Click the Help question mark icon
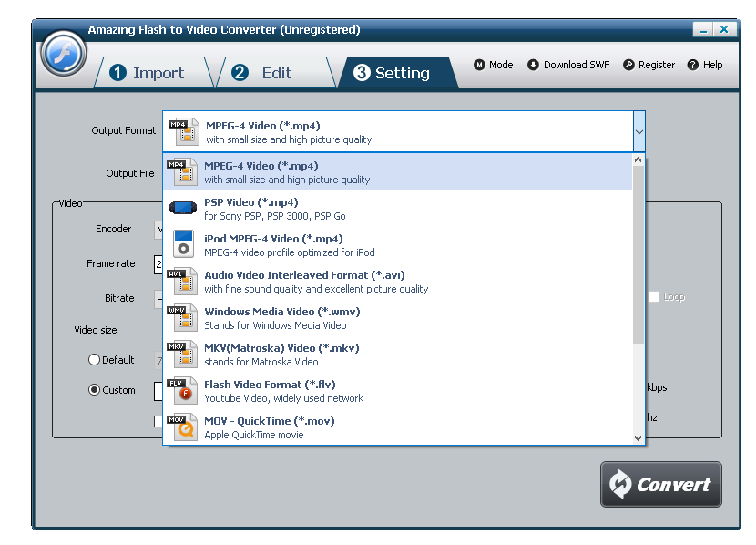The image size is (756, 545). (693, 65)
